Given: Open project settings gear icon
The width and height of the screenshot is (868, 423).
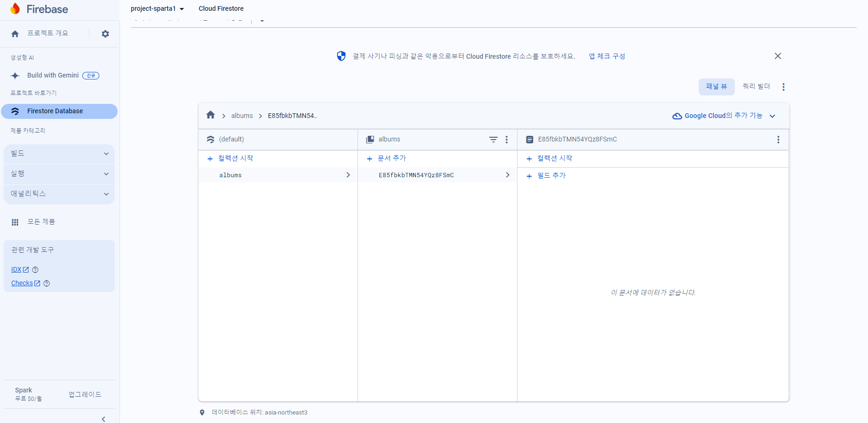Looking at the screenshot, I should coord(105,34).
